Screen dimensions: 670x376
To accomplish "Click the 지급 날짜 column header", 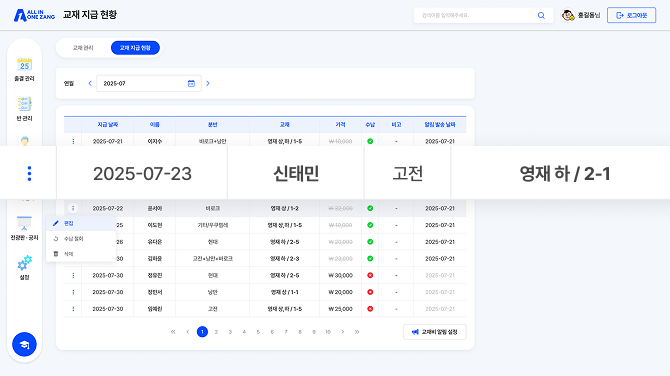I will (108, 125).
